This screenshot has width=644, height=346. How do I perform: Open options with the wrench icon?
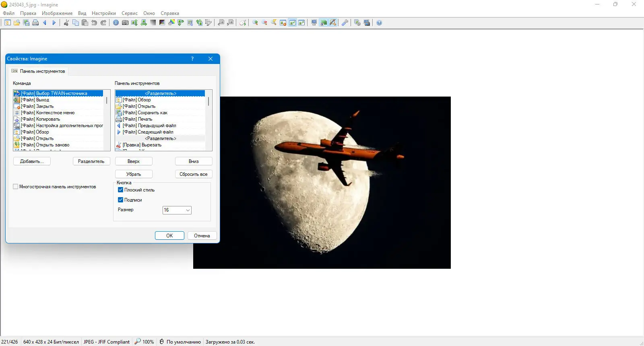(345, 23)
